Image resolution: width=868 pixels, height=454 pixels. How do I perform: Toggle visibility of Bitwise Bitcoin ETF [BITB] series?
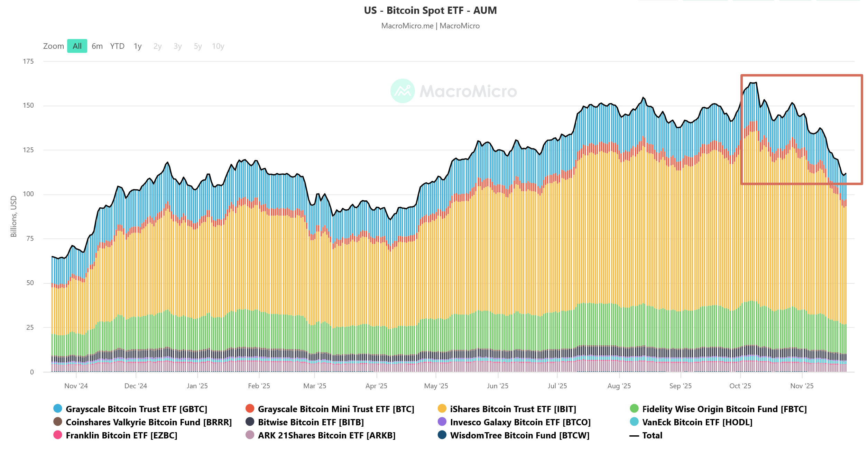[311, 422]
